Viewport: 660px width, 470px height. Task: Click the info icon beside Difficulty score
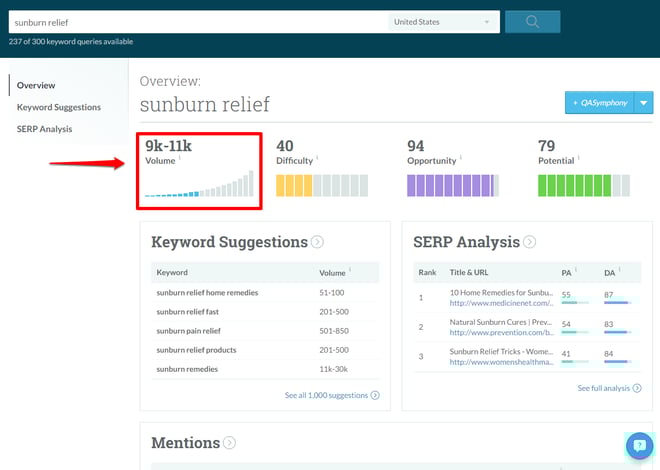(317, 157)
